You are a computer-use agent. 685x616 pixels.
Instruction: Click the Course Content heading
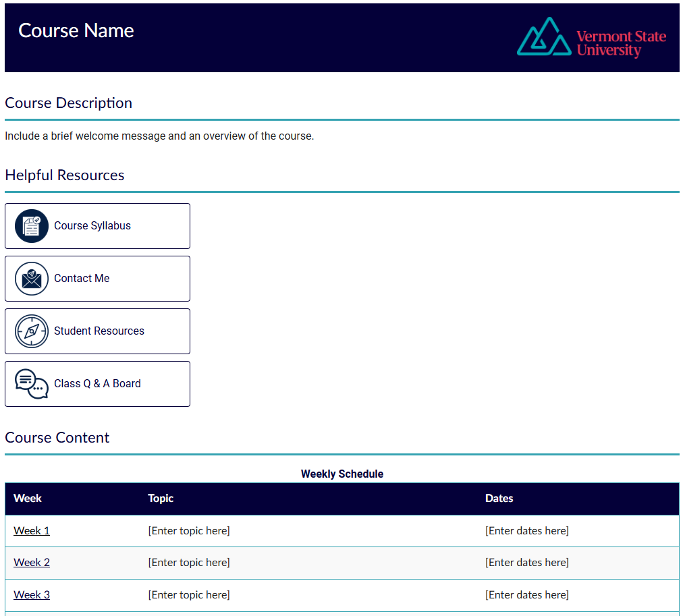[57, 438]
